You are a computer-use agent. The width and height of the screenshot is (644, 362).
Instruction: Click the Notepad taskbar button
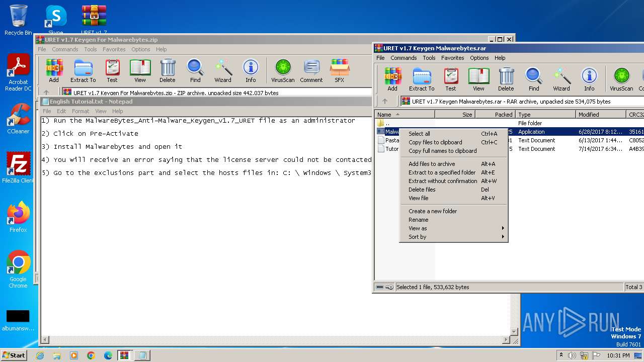(x=142, y=355)
